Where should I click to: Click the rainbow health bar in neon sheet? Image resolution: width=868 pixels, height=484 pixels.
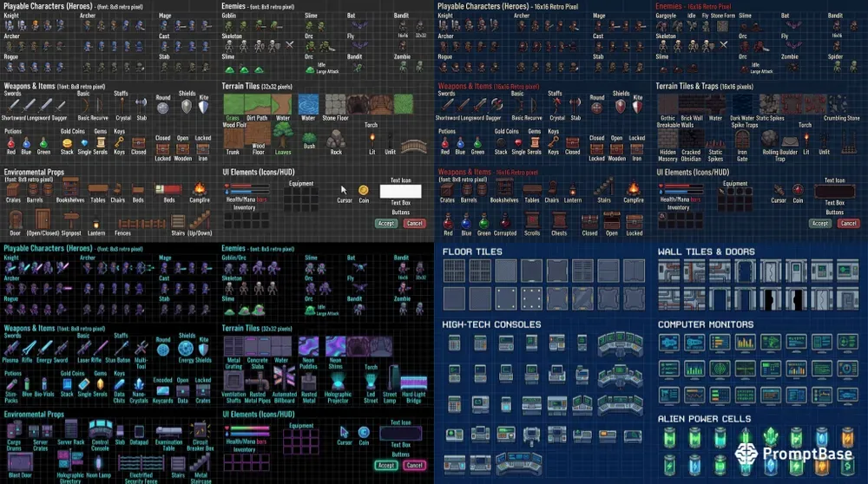(x=250, y=428)
